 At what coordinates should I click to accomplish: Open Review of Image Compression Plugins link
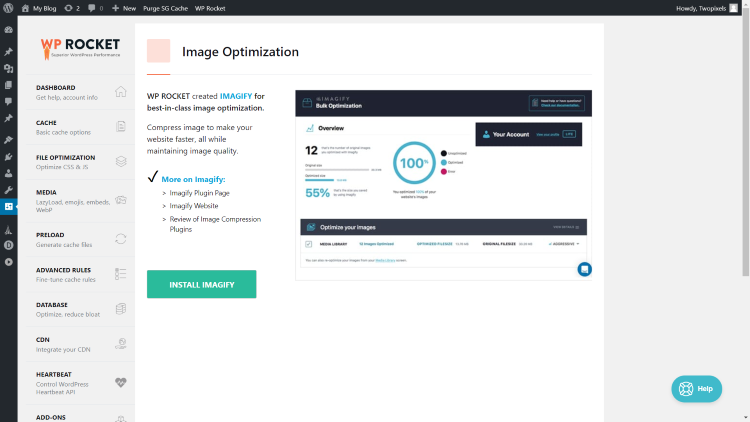(x=215, y=224)
